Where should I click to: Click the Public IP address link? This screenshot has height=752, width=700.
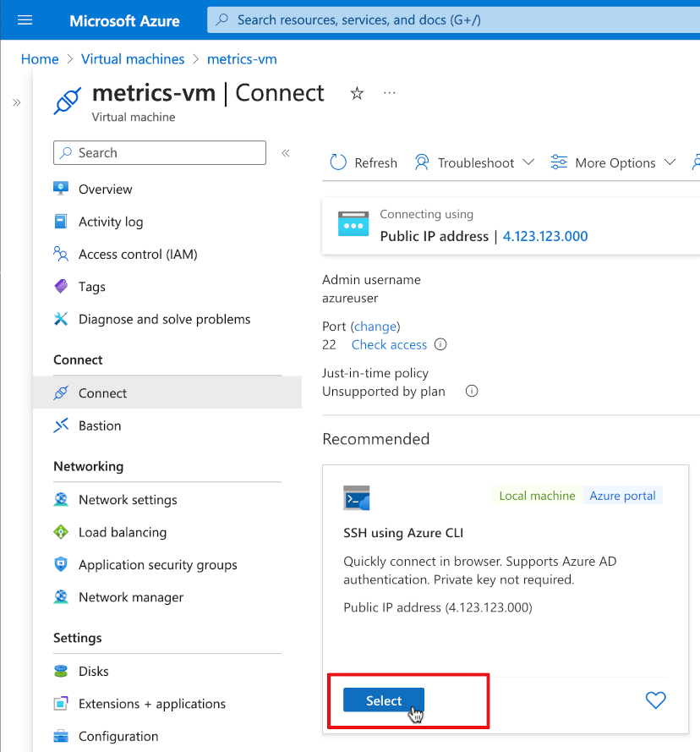545,236
